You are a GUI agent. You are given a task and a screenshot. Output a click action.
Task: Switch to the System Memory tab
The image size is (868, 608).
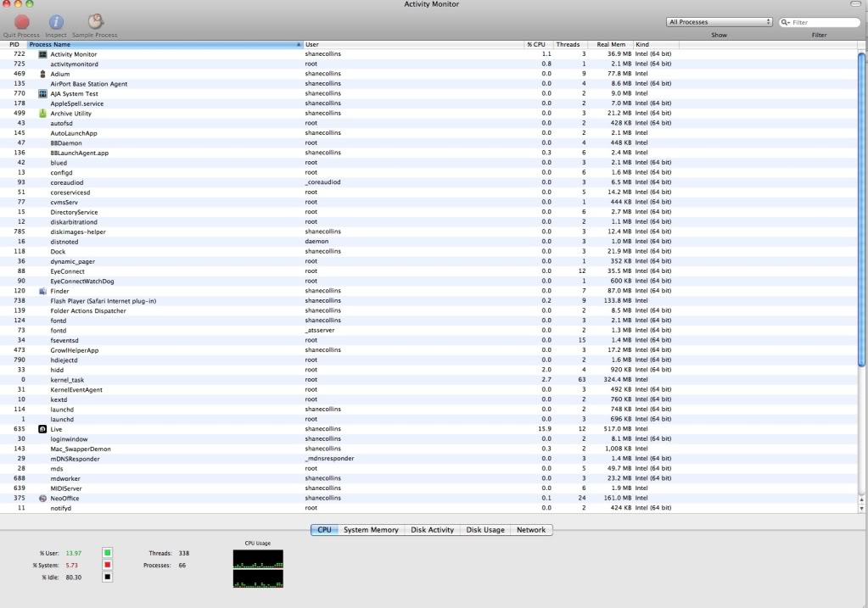point(371,530)
